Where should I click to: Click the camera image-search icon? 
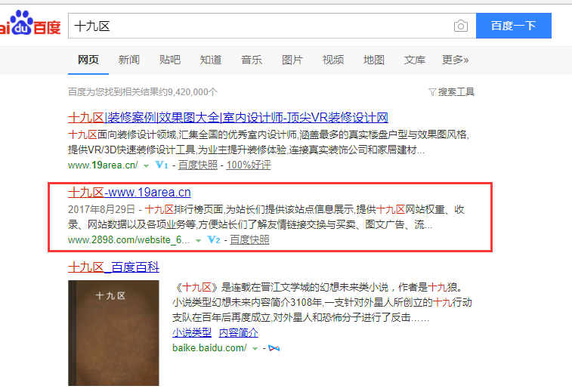tap(461, 26)
